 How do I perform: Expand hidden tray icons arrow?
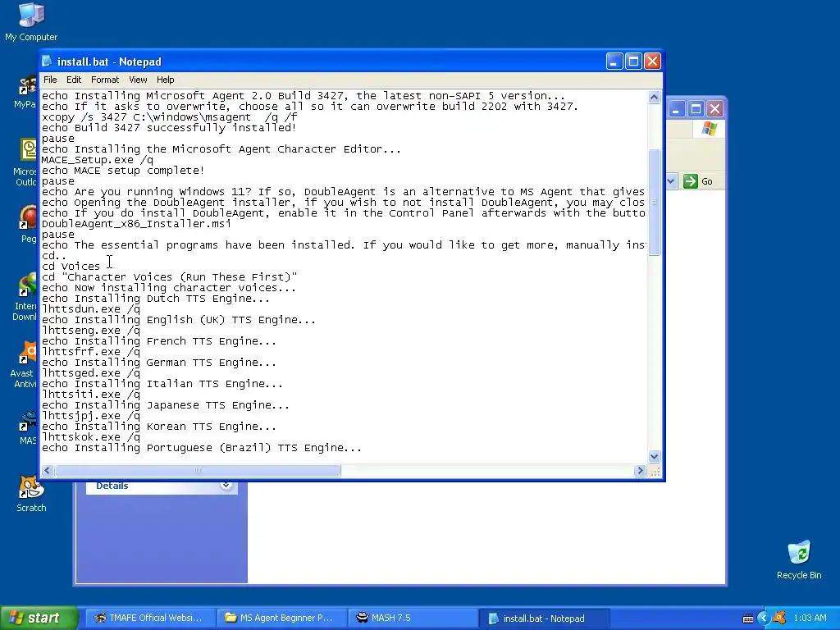point(764,618)
